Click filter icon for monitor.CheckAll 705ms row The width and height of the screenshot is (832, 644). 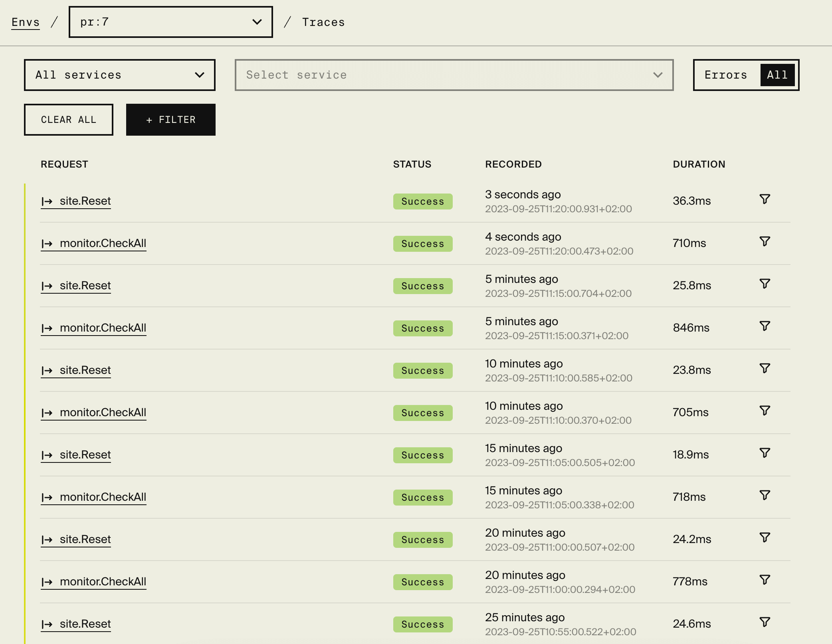pyautogui.click(x=765, y=411)
